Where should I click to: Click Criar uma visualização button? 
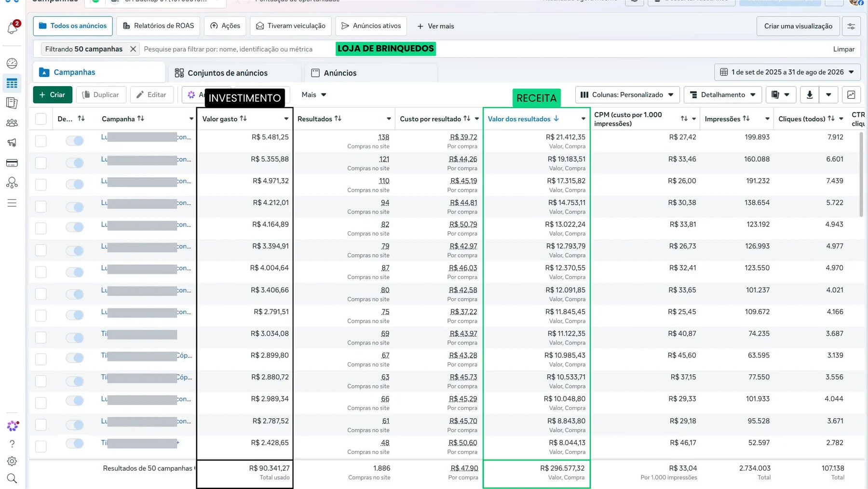pyautogui.click(x=798, y=26)
